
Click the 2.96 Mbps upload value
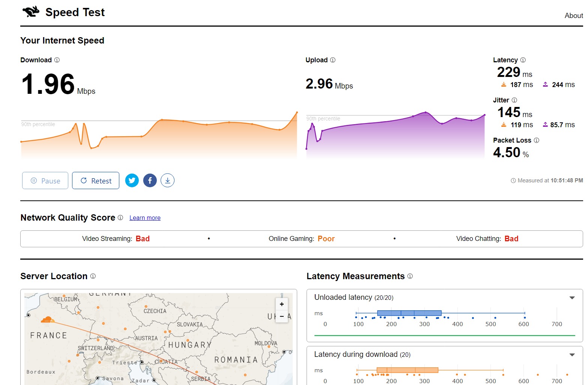[329, 84]
